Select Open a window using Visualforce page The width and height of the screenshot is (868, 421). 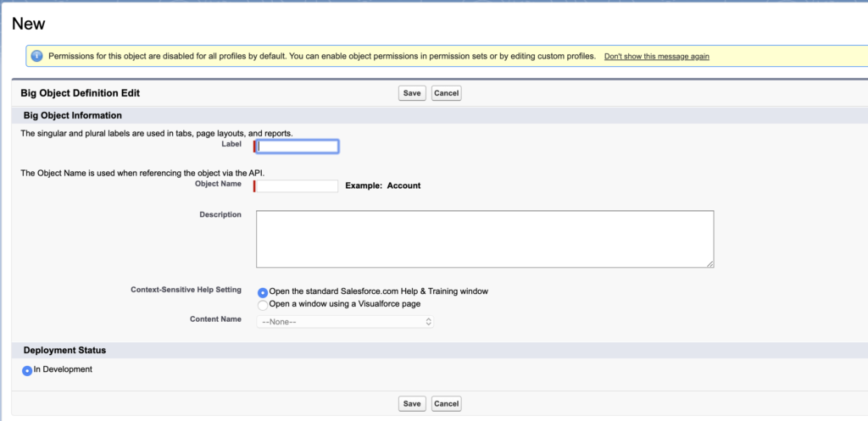(x=263, y=306)
